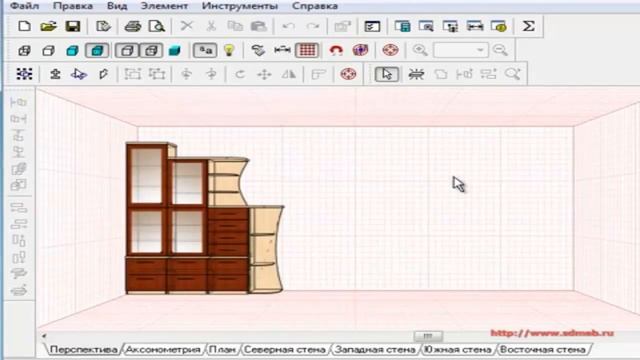Click the four-way move arrows icon
640x360 pixels.
pos(264,74)
